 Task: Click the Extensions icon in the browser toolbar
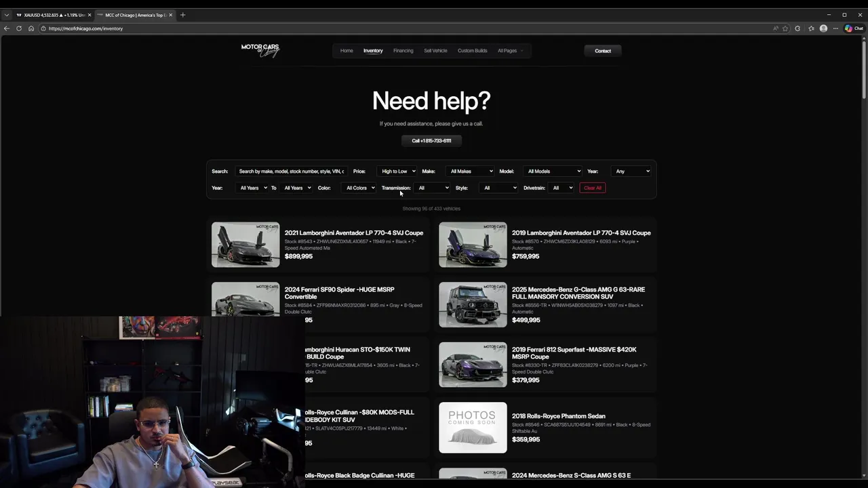[x=797, y=28]
